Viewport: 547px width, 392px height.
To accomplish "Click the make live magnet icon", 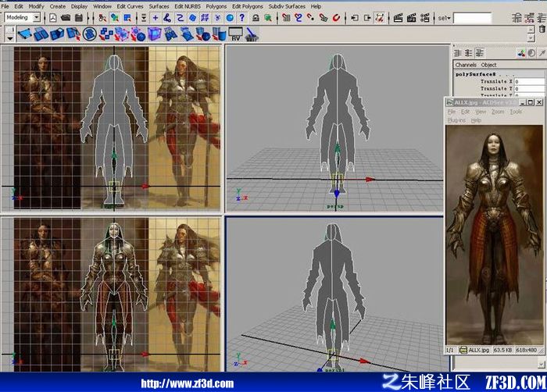I will click(336, 18).
